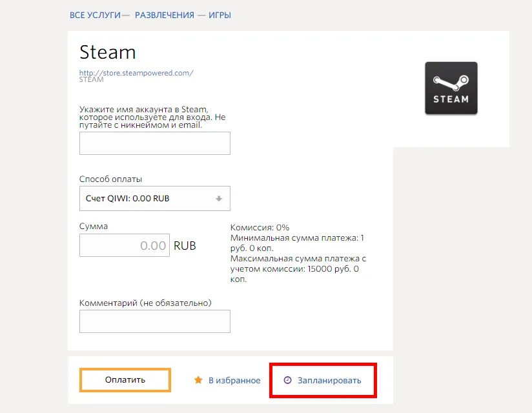Click the dropdown arrow in Способ оплаты

pyautogui.click(x=219, y=199)
